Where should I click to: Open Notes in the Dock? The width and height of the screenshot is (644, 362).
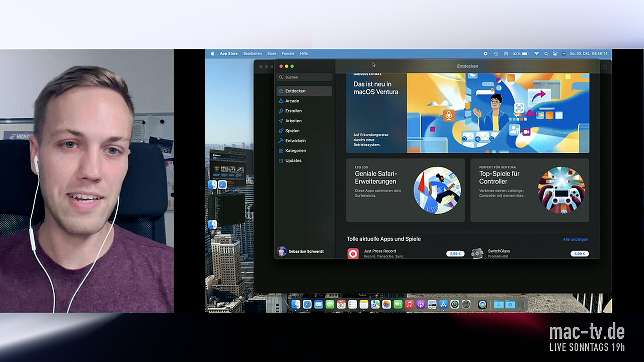click(364, 304)
